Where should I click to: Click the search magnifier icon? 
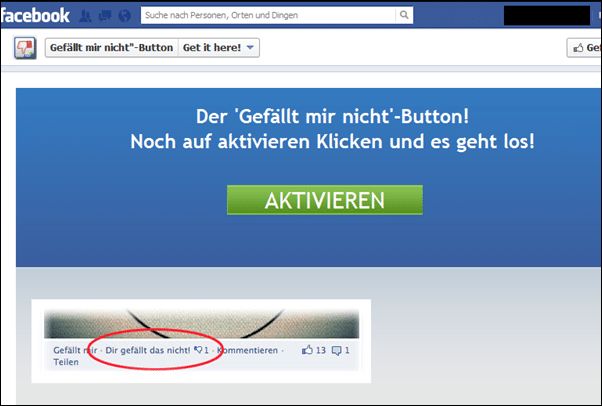404,15
